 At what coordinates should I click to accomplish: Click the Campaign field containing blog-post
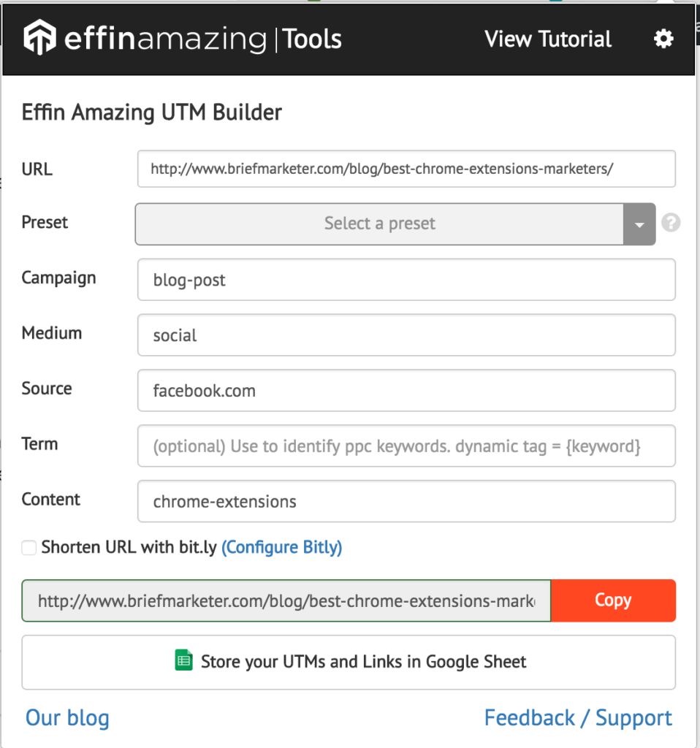tap(406, 280)
